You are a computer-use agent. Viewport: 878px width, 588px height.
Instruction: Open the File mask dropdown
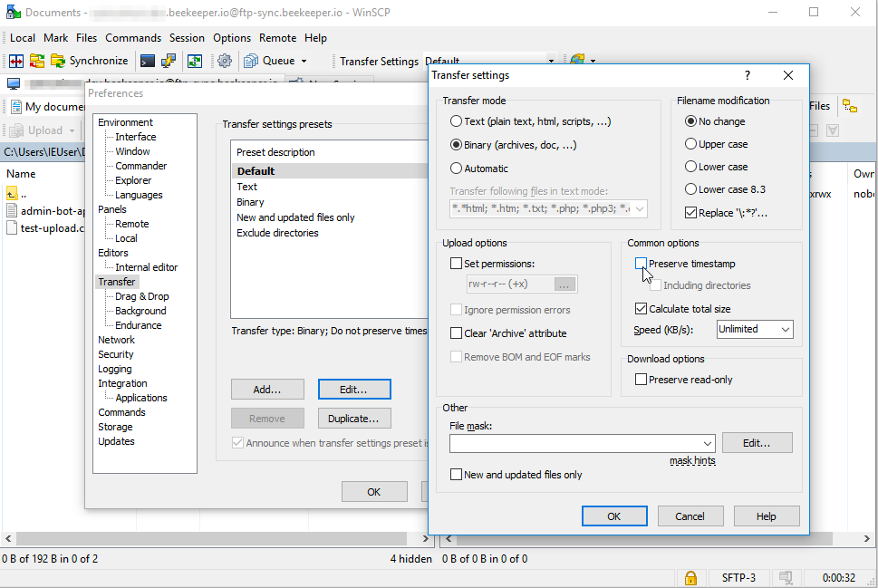[708, 442]
